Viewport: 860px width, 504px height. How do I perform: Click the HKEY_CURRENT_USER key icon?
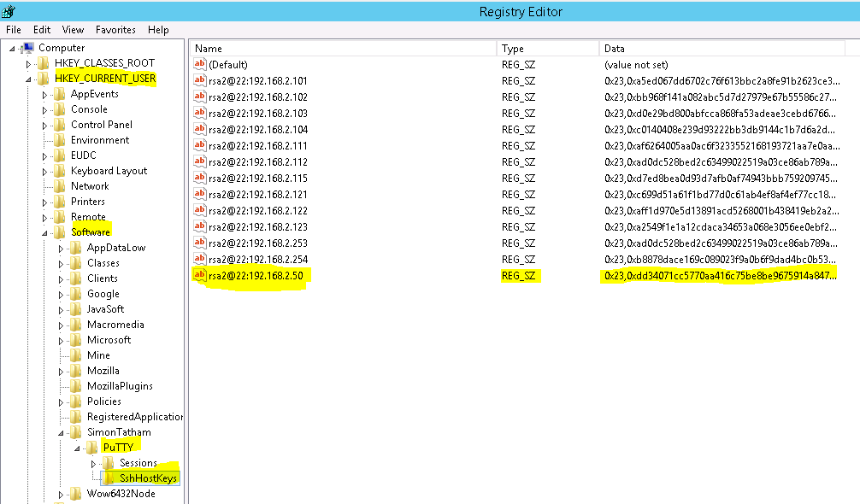point(41,78)
